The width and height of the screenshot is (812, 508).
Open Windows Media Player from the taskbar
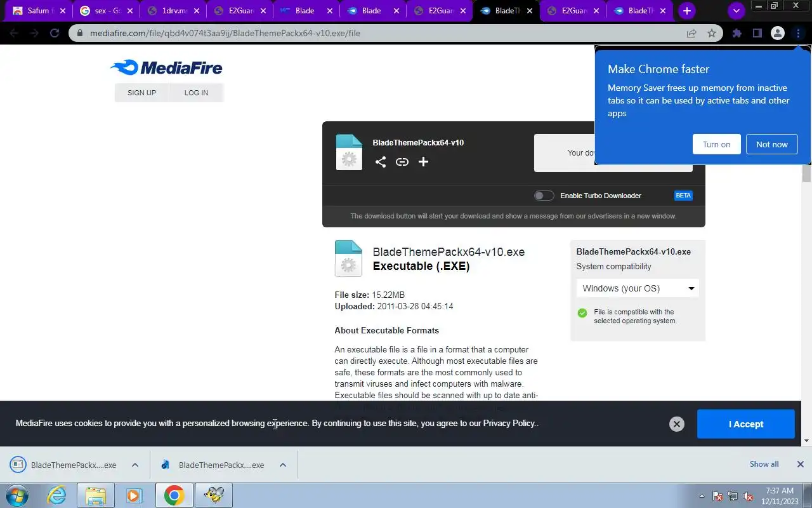pos(134,495)
